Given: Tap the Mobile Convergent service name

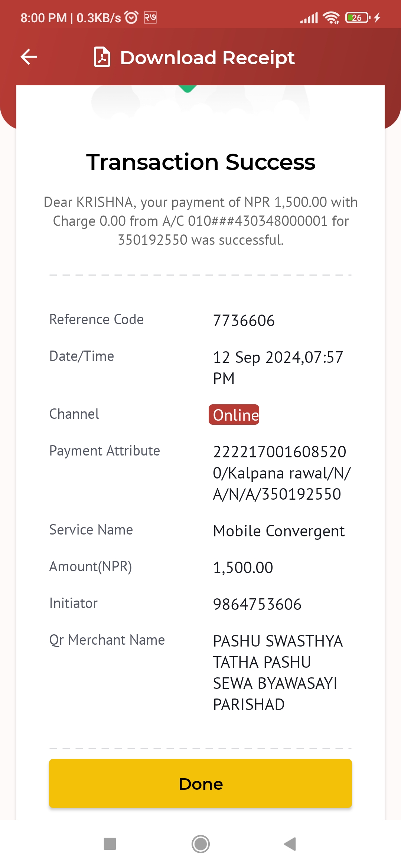Looking at the screenshot, I should click(279, 531).
